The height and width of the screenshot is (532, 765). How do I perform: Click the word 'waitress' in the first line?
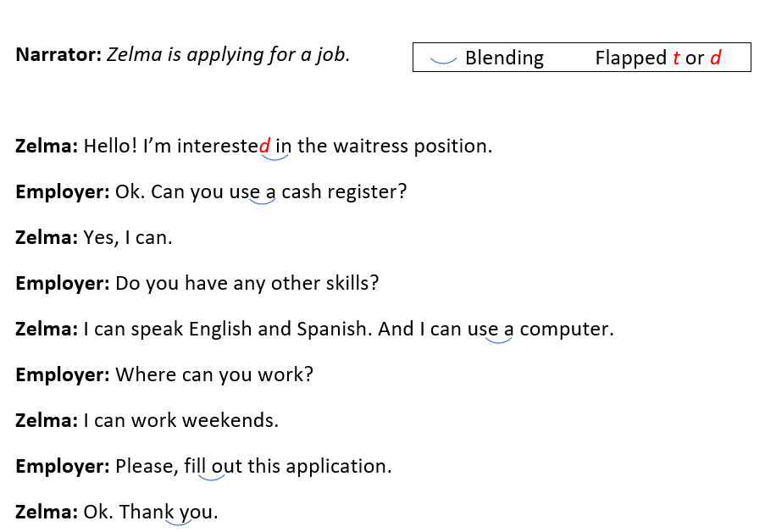371,146
